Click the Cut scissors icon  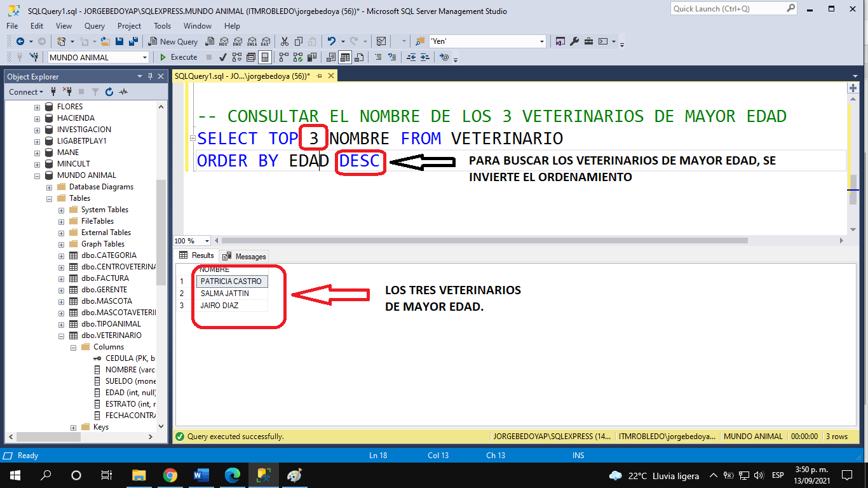click(x=284, y=41)
